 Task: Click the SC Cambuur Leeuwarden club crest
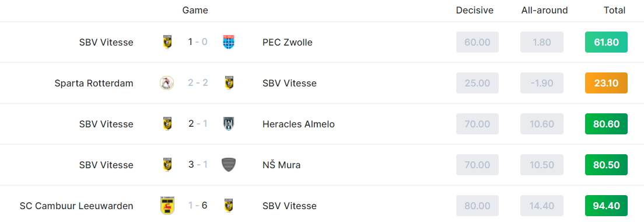pyautogui.click(x=167, y=206)
